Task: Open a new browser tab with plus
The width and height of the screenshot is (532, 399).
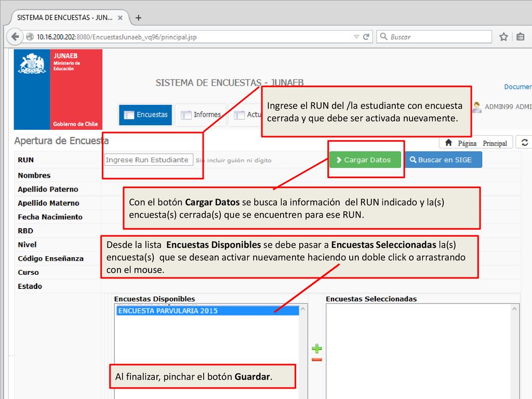Action: click(x=138, y=18)
